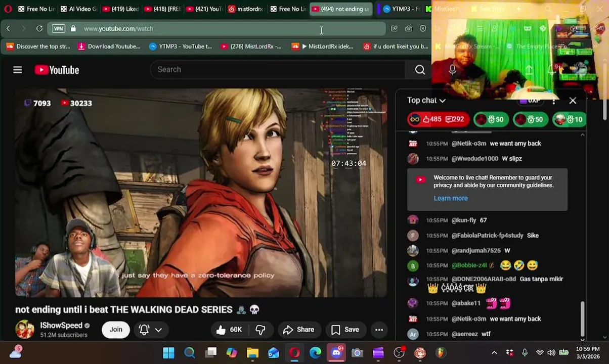Go to the YouTube home logo
609x364 pixels.
click(x=57, y=70)
